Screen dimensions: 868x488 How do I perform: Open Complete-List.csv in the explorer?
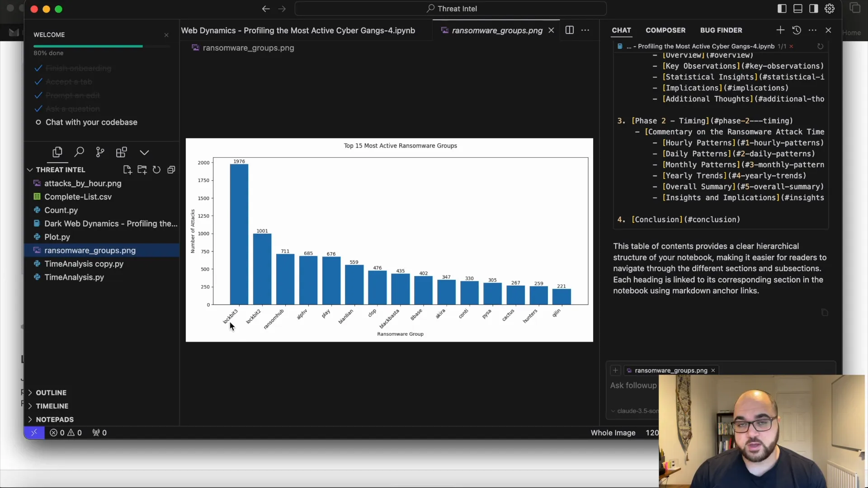click(x=78, y=197)
